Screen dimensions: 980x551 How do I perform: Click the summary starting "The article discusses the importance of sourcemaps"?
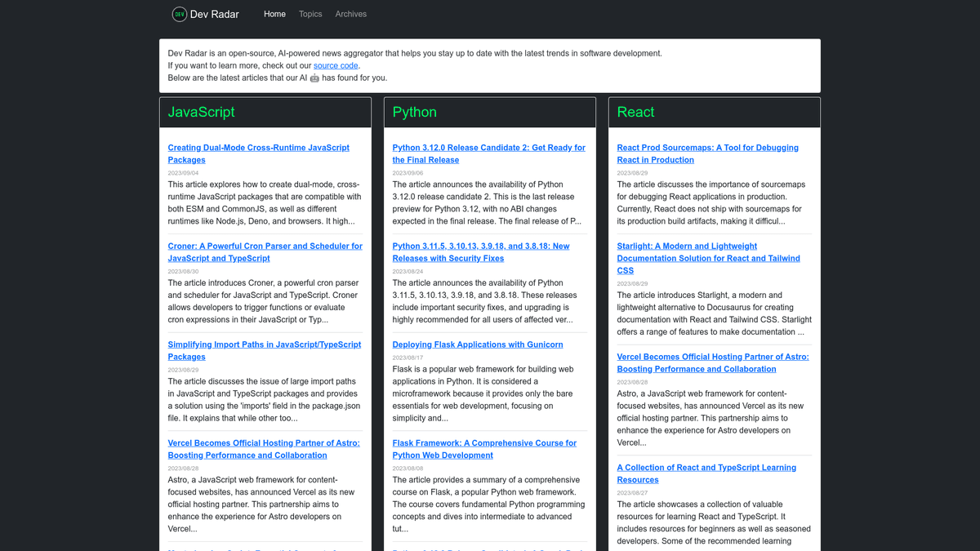[711, 203]
